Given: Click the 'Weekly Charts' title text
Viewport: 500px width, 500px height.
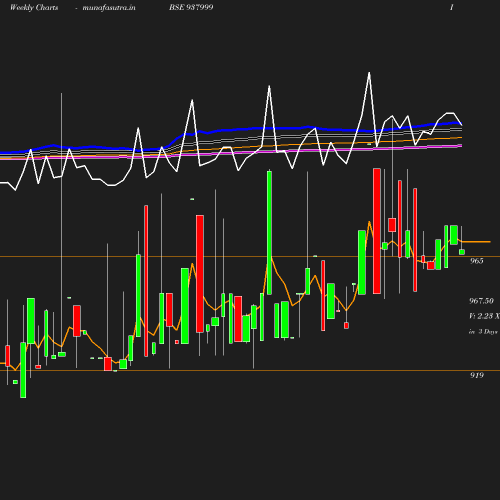Looking at the screenshot, I should click(x=34, y=7).
